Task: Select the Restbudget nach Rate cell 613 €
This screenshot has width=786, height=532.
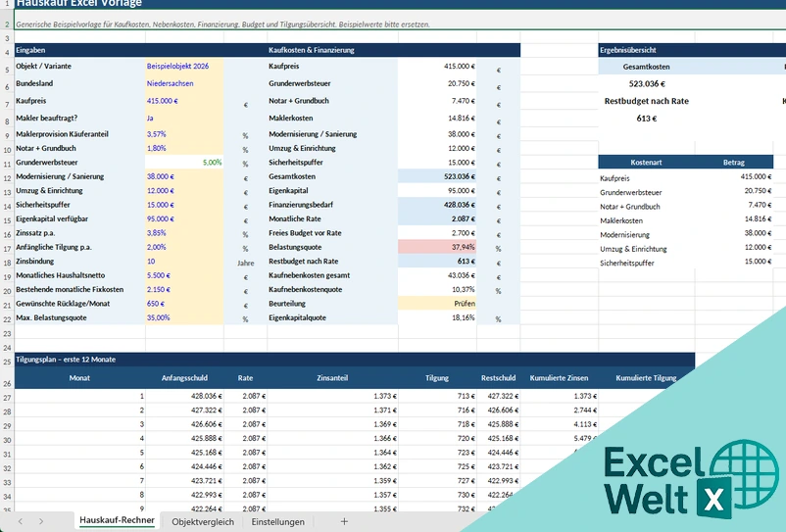Action: pyautogui.click(x=437, y=261)
